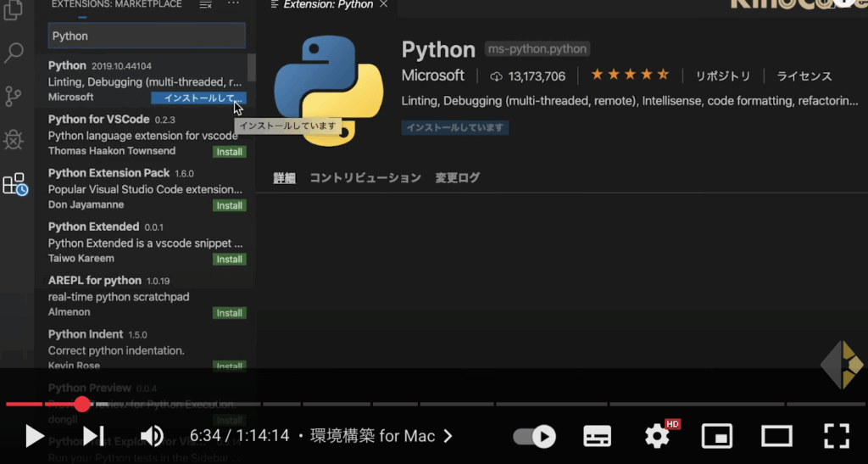Click the extensions list scrollbar thumb
Screen dimensions: 868x464
(x=251, y=67)
